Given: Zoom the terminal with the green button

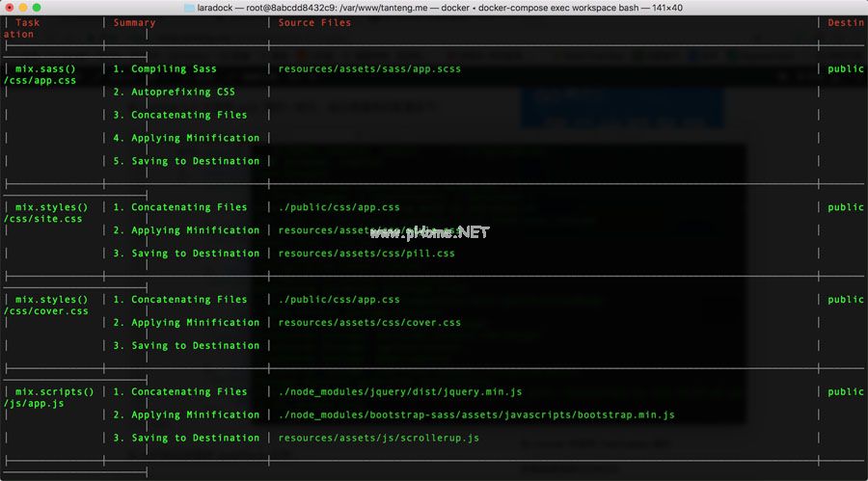Looking at the screenshot, I should 38,8.
